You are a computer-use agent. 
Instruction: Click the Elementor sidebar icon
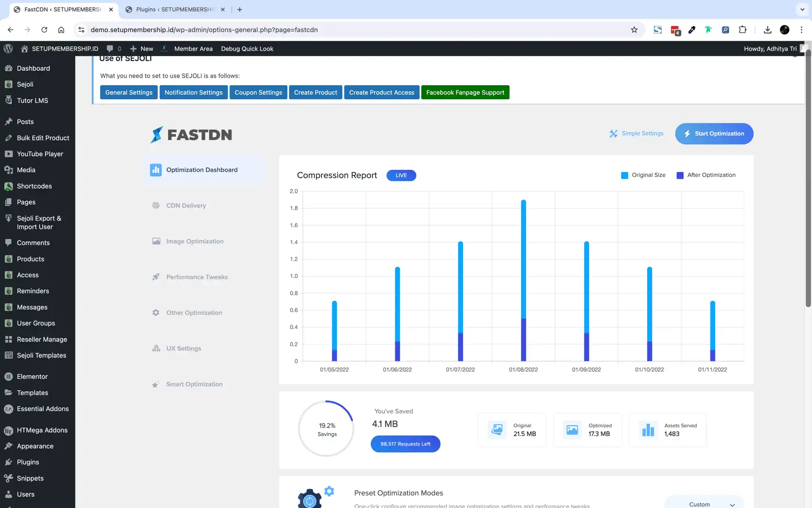pyautogui.click(x=8, y=377)
